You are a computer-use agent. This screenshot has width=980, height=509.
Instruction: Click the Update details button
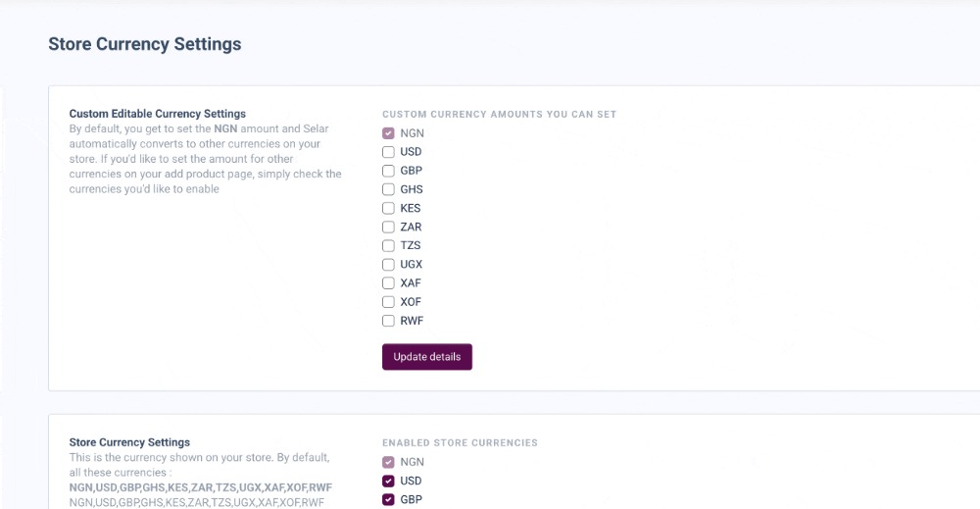coord(426,357)
